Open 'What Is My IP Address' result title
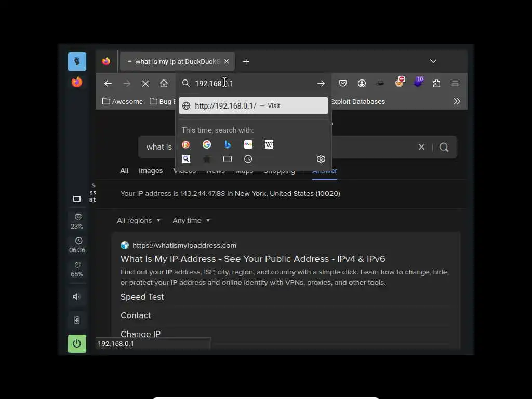The width and height of the screenshot is (532, 399). click(253, 259)
